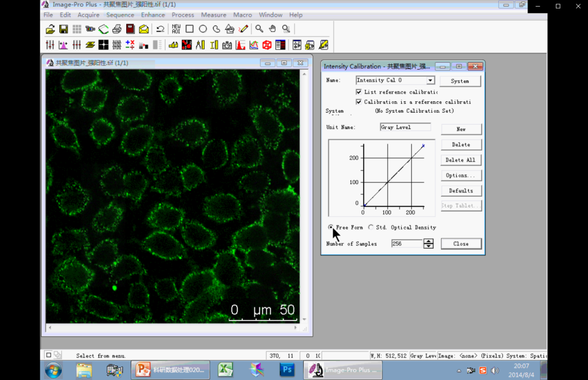Uncheck List reference calibration checkbox
Screen dimensions: 588x380
[359, 92]
